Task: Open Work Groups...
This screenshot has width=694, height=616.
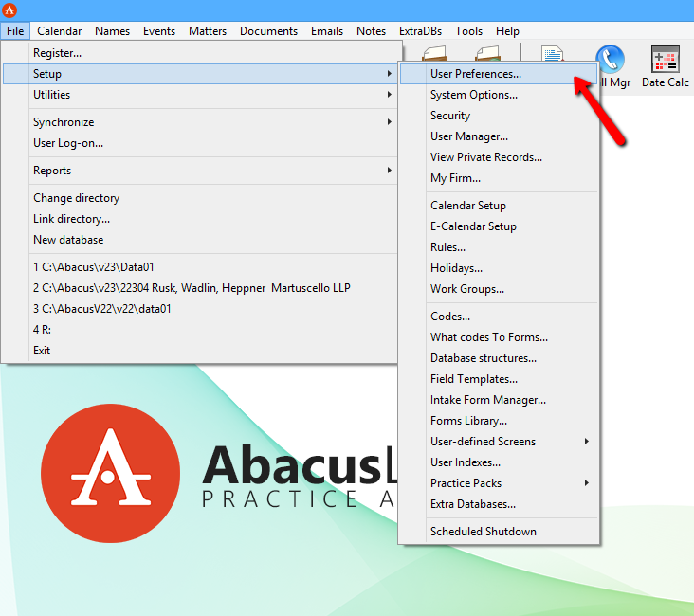Action: click(x=499, y=288)
